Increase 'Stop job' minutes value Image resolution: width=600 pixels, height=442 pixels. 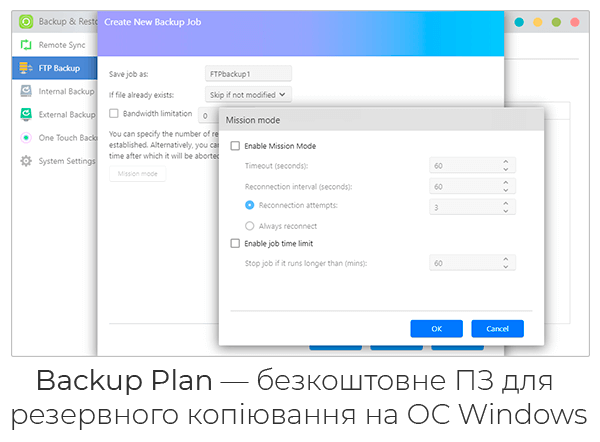tap(505, 259)
